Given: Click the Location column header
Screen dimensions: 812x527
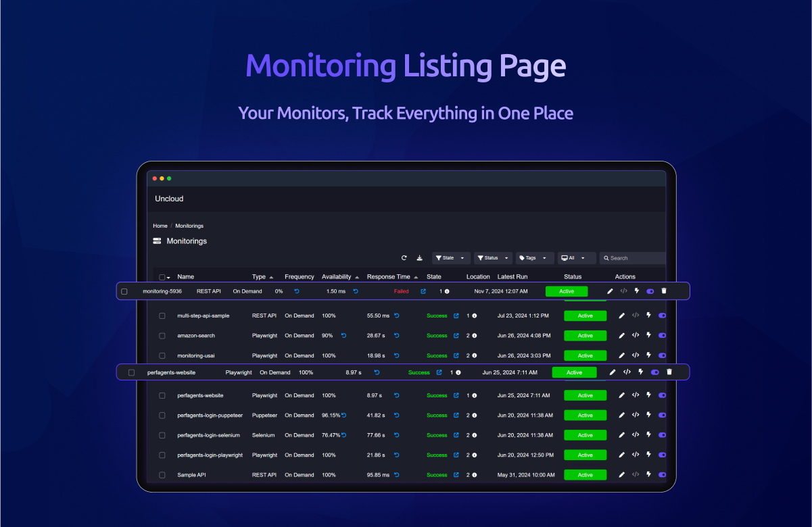Looking at the screenshot, I should (478, 277).
